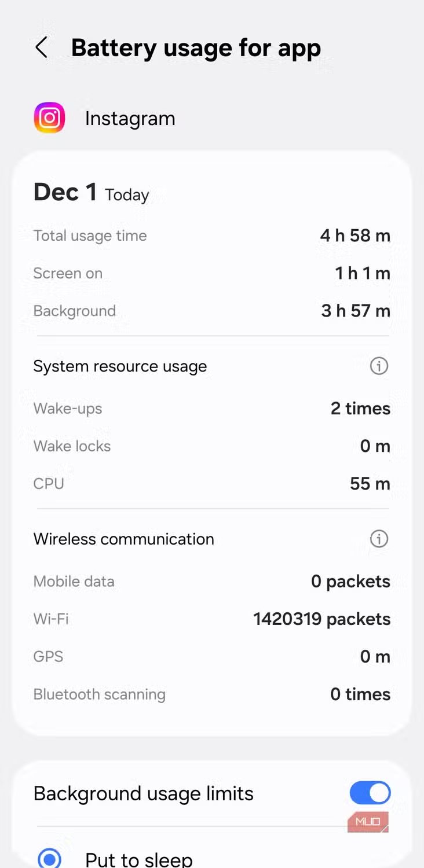424x868 pixels.
Task: Tap the CPU 55 m row
Action: tap(211, 484)
